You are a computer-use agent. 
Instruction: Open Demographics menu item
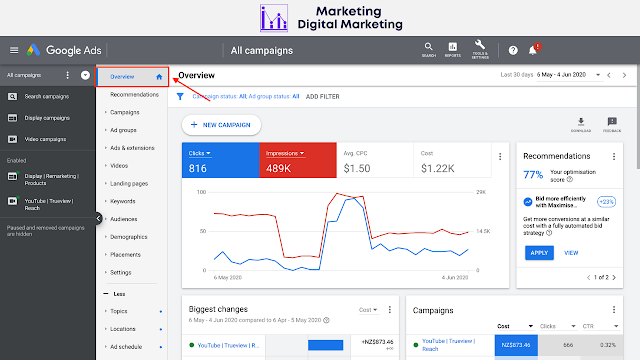(129, 237)
